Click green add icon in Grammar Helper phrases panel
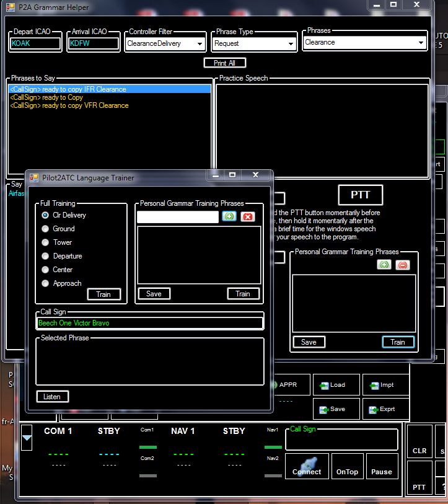Screen dimensions: 448x504 click(384, 265)
